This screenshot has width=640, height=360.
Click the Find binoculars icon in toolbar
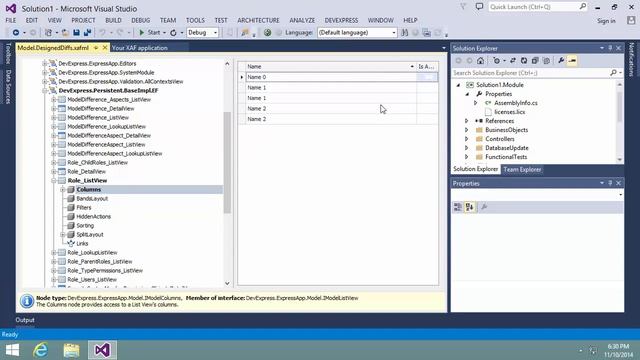point(404,33)
